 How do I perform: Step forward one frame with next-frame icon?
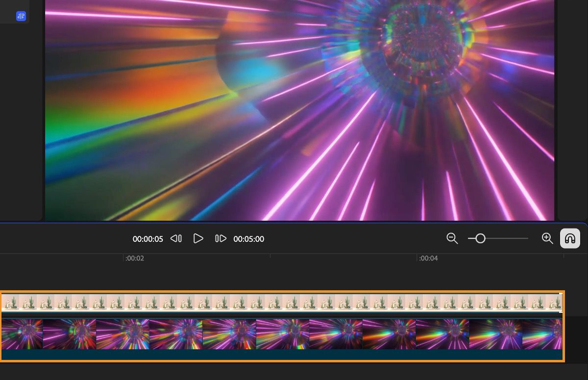pos(221,238)
